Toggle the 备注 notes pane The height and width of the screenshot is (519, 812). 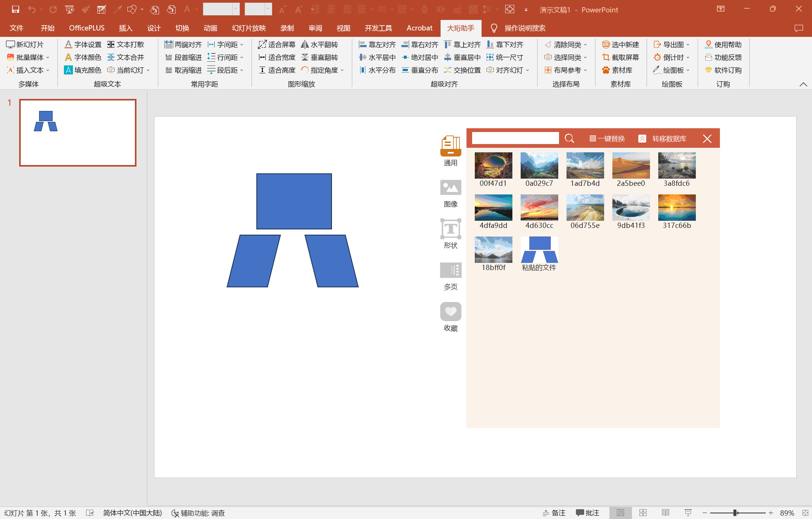click(554, 513)
